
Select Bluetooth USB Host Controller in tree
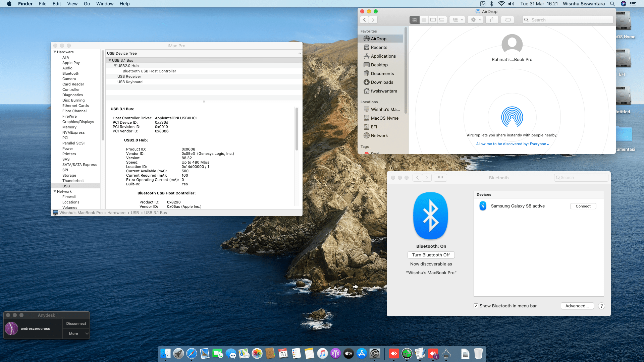[149, 71]
